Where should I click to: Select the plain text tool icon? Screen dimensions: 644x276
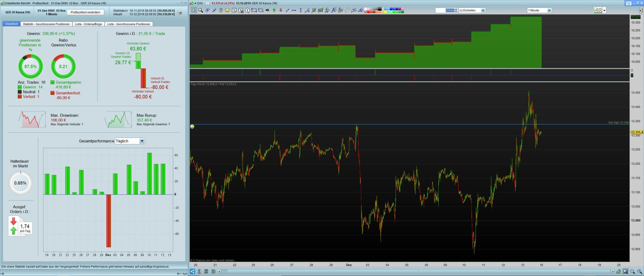coord(234,10)
